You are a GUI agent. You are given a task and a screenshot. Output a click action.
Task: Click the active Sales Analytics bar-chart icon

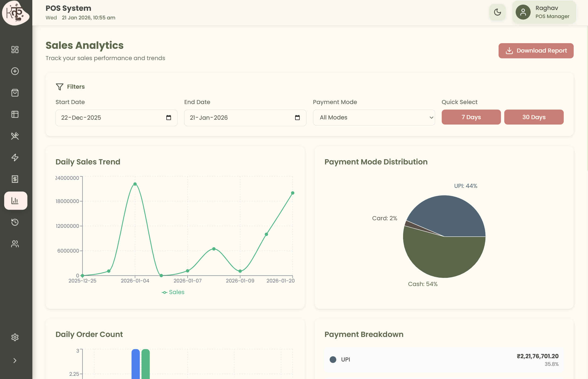click(x=15, y=201)
